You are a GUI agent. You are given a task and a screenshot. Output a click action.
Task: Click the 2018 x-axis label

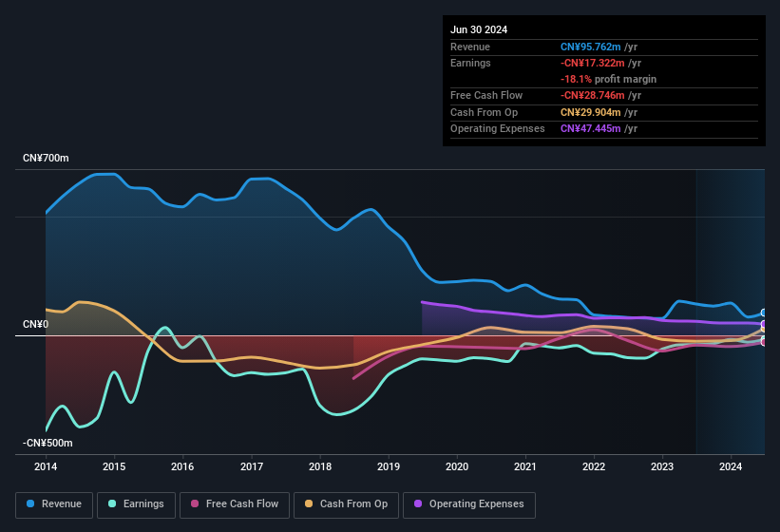tap(320, 466)
